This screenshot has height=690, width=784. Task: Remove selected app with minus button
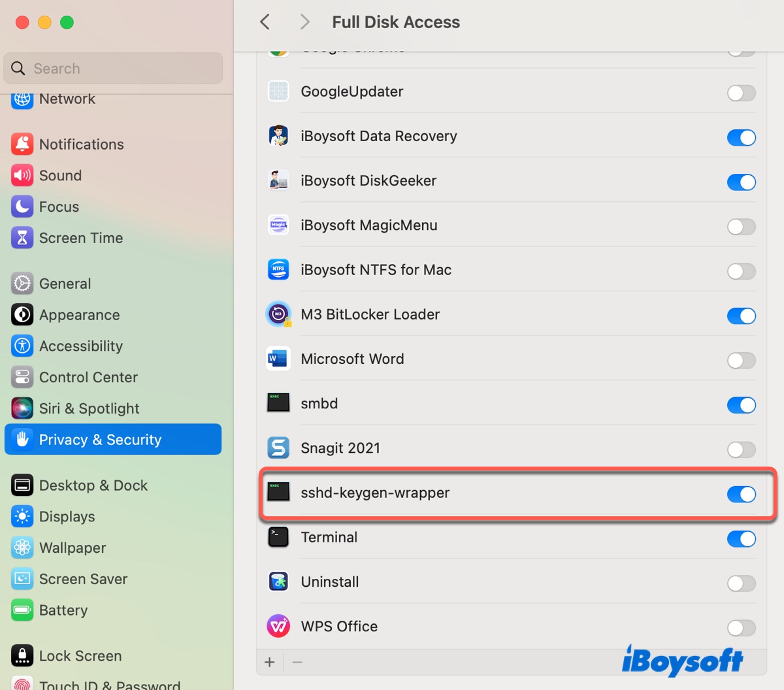[297, 663]
